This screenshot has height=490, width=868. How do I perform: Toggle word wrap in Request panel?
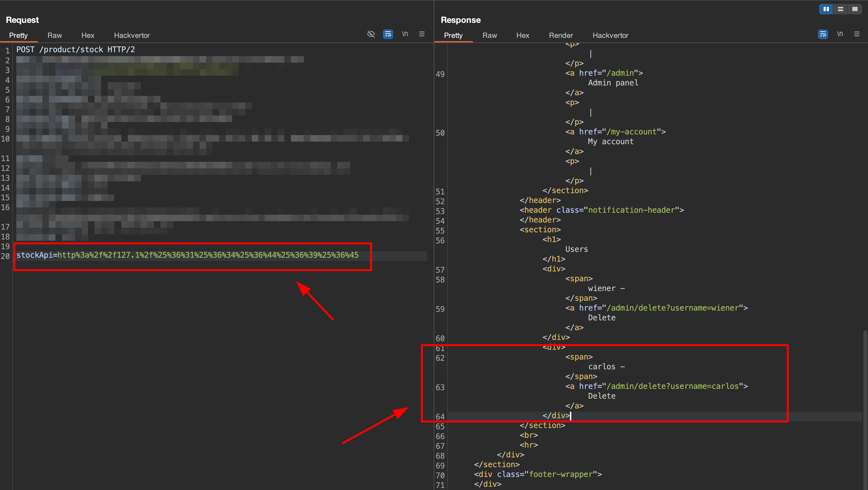click(x=388, y=34)
